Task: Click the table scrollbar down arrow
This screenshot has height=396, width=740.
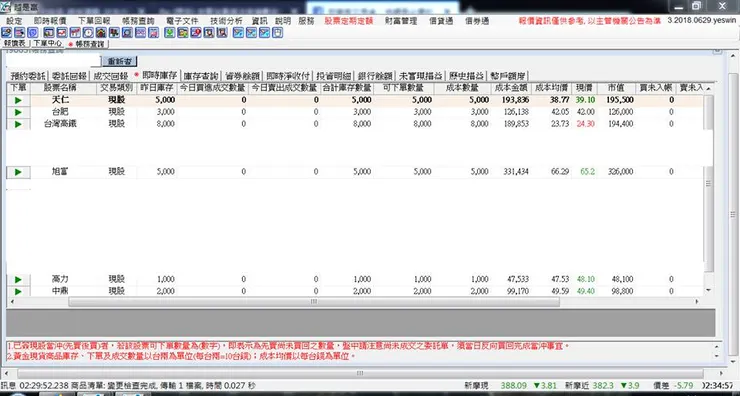Action: click(x=708, y=290)
